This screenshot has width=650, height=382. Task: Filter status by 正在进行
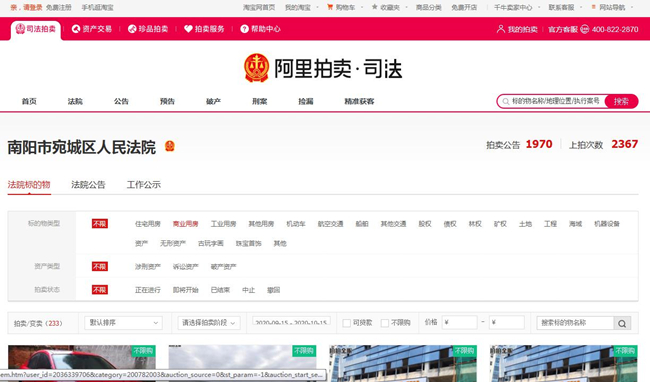tap(148, 290)
